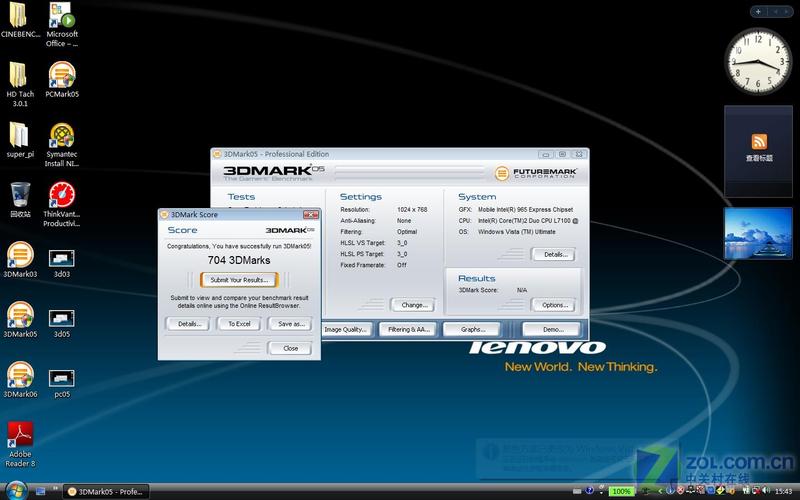Click the Futuremark Corporation logo
The height and width of the screenshot is (500, 800).
536,173
